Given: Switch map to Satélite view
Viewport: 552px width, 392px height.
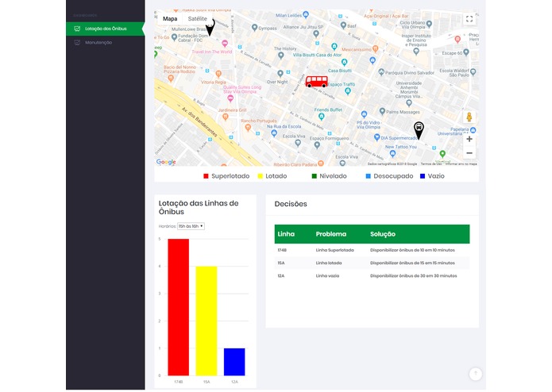Looking at the screenshot, I should [197, 19].
